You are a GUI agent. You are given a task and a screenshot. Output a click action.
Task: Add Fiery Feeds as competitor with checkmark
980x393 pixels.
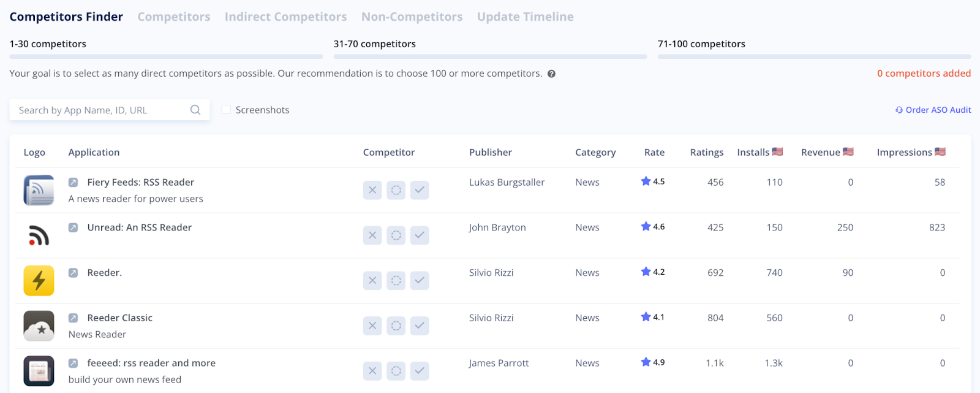[x=420, y=190]
